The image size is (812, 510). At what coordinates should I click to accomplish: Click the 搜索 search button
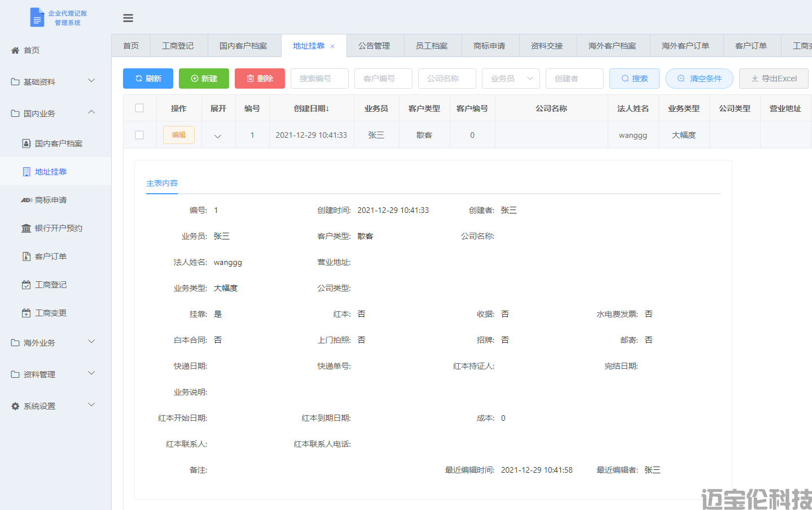[634, 79]
